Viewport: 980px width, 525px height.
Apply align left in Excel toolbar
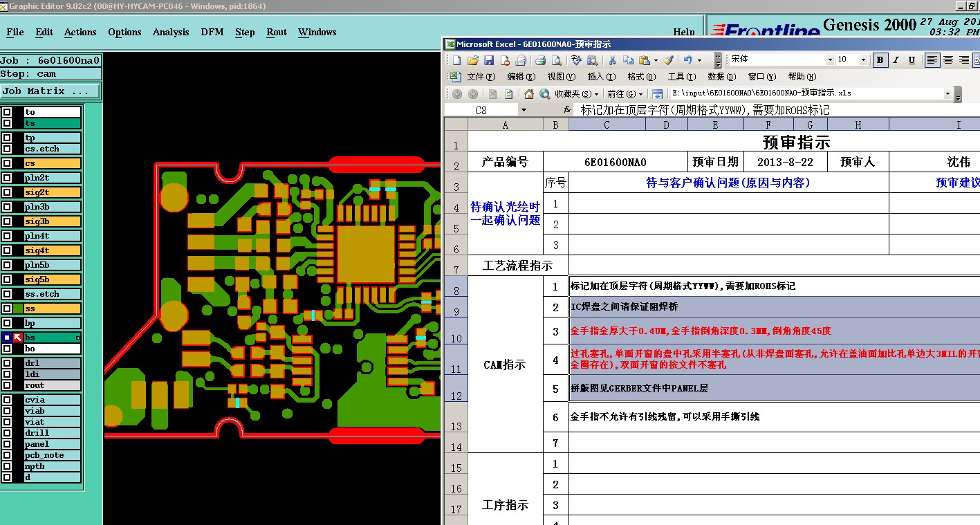932,60
